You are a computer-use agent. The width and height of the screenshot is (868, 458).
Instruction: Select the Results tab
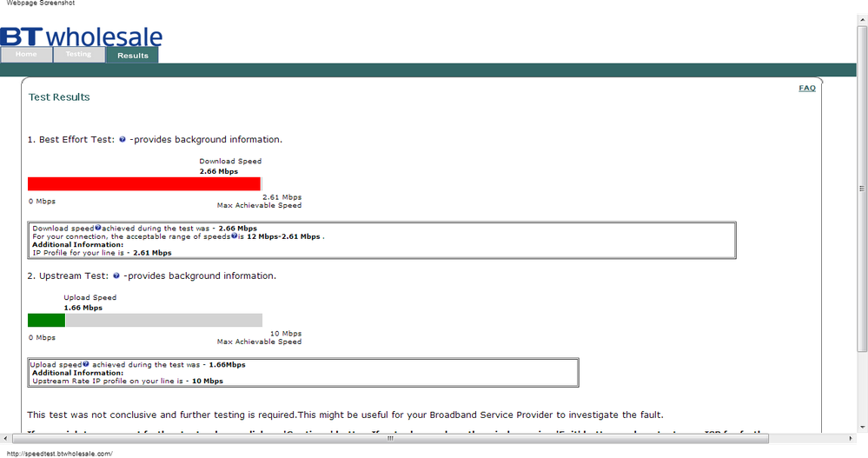pos(132,55)
